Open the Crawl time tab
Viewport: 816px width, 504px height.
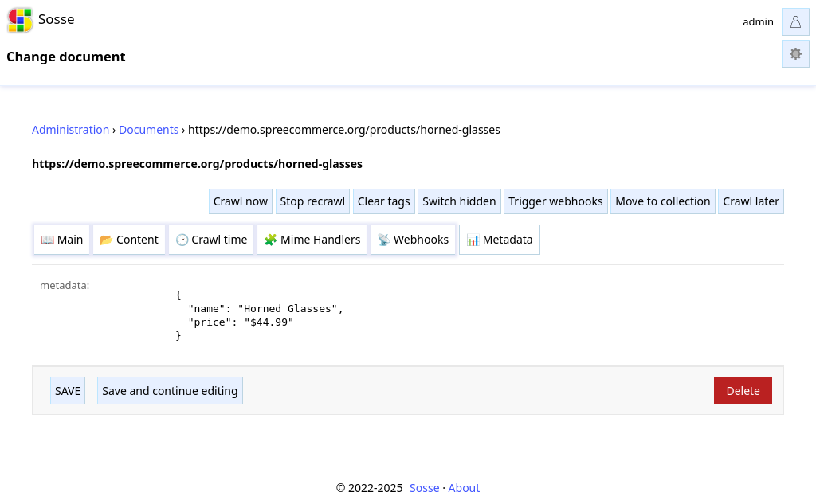210,240
